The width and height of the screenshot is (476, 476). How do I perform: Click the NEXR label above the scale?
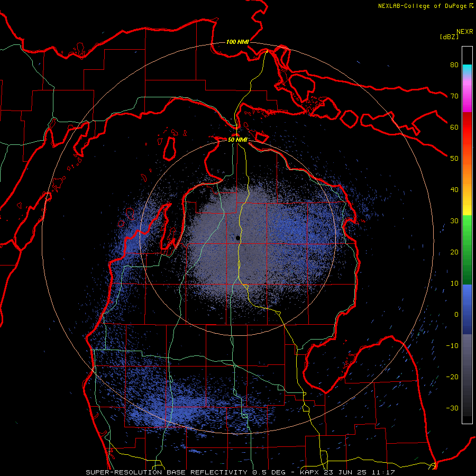pos(465,32)
